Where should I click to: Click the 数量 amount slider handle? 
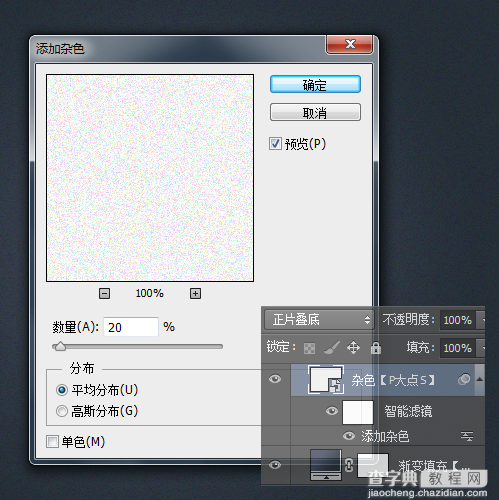[60, 346]
